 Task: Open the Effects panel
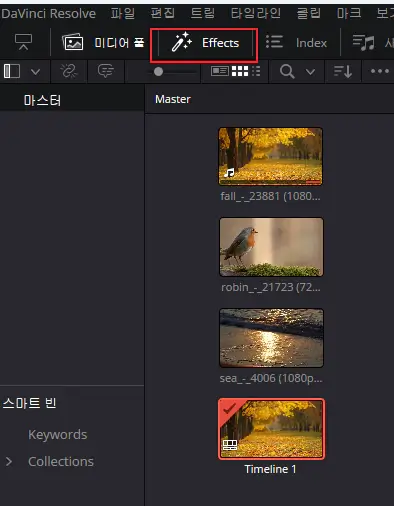(x=204, y=43)
